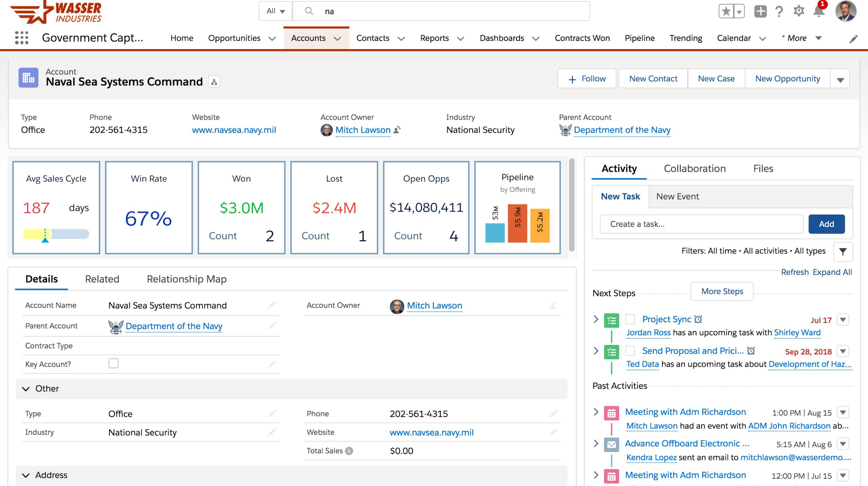Click the pencil icon to edit navigation bar
Viewport: 868px width, 486px height.
click(x=853, y=39)
